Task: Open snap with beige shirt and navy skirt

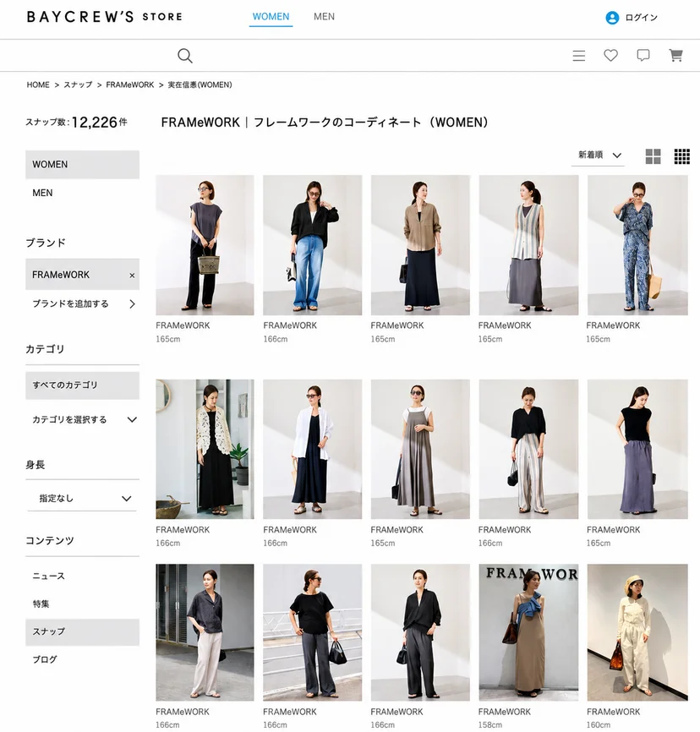Action: click(x=420, y=245)
